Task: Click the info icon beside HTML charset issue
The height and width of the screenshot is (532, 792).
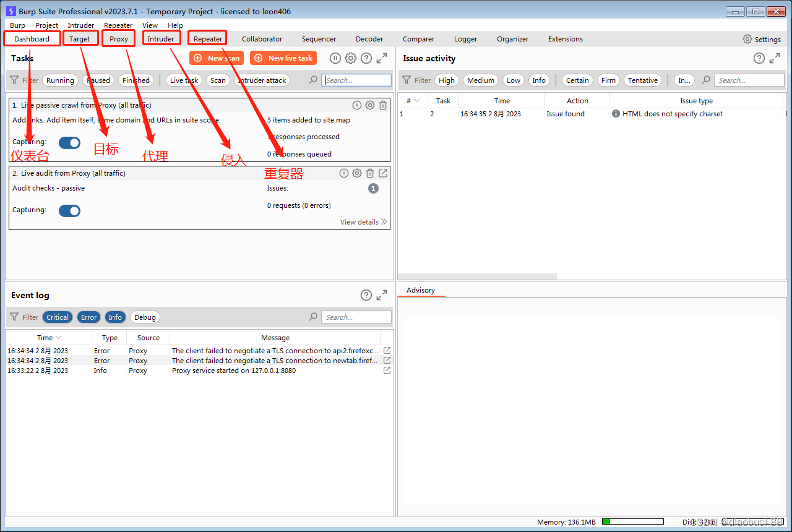Action: click(x=616, y=114)
